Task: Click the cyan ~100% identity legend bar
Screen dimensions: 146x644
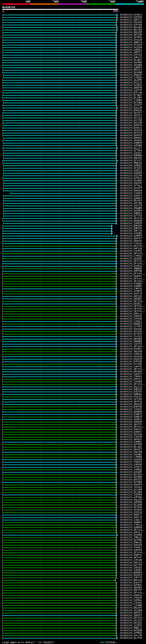Action: tap(130, 4)
